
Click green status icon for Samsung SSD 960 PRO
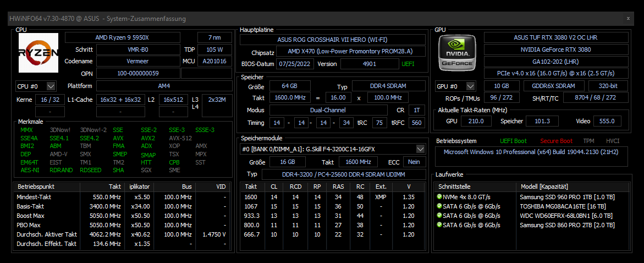coord(439,197)
